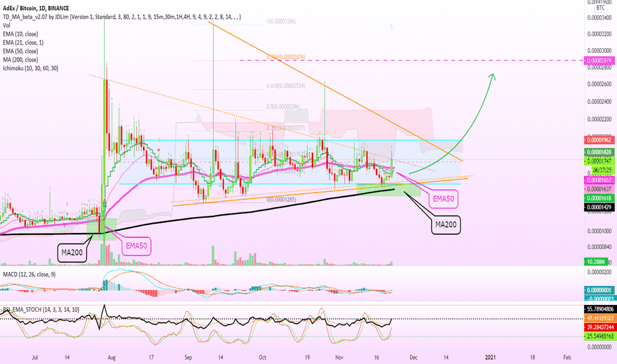Select the 1(0.00003306) Fibonacci level label
Screen dimensions: 617x364
(x=281, y=22)
